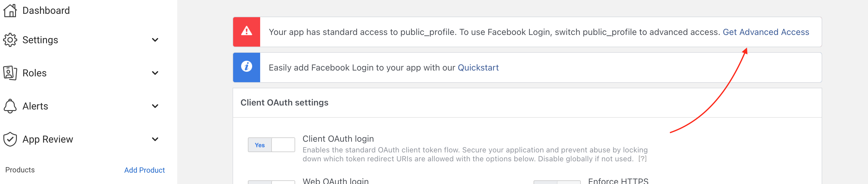Click the Roles badge icon
This screenshot has width=868, height=184.
(10, 73)
